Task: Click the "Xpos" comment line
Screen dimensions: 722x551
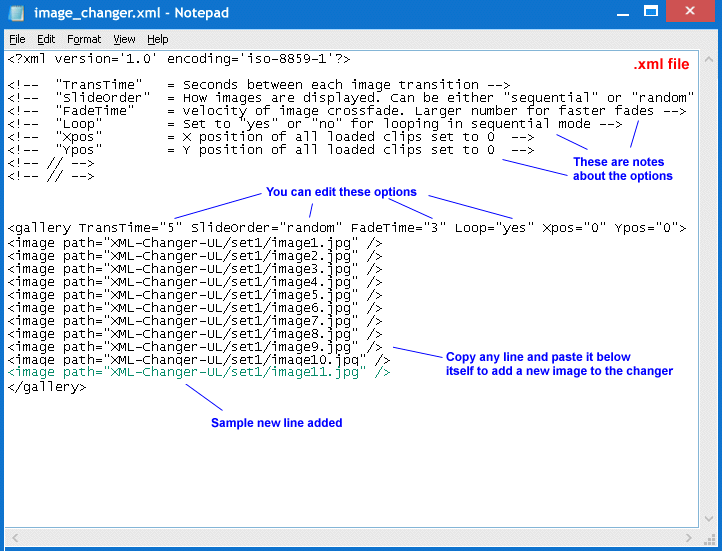Action: [271, 137]
